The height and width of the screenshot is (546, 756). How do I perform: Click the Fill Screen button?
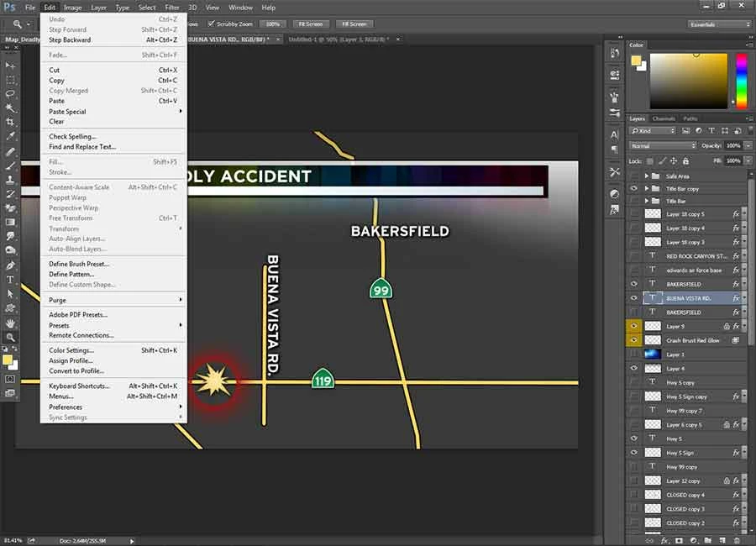(354, 24)
